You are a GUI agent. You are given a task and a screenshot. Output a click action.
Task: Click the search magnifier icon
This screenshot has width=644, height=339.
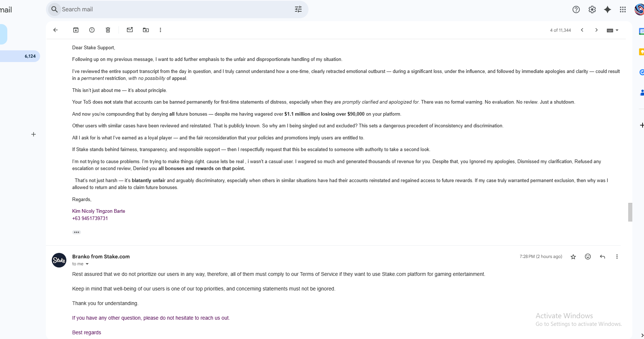click(54, 9)
